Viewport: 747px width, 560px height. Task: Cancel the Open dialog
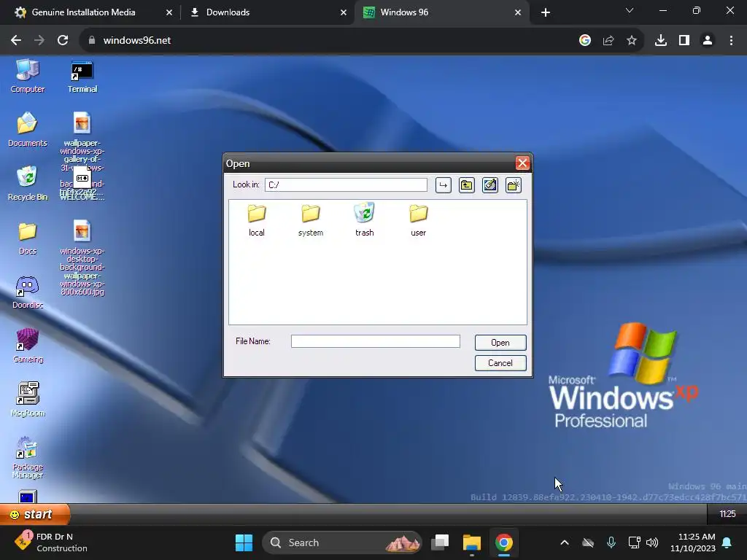[x=500, y=363]
